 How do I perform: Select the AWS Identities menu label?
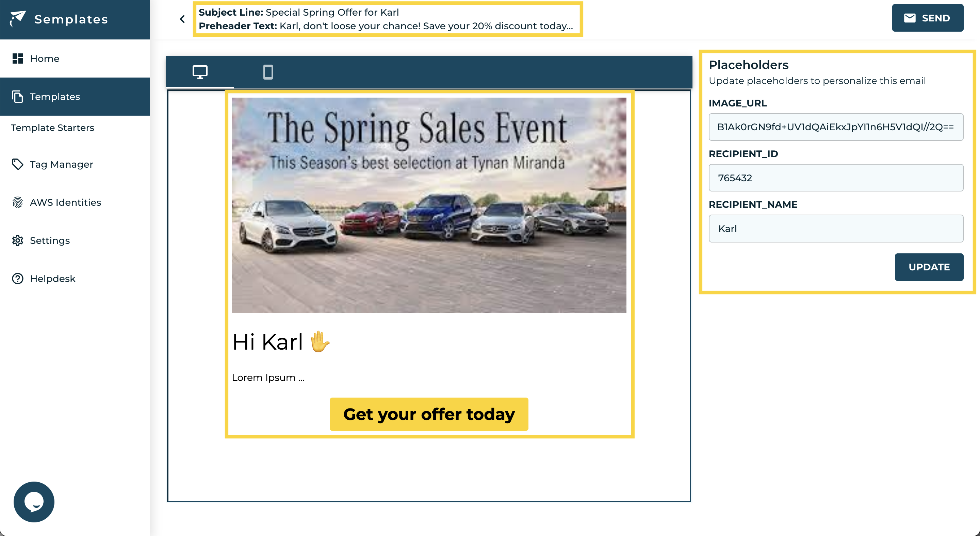coord(65,202)
